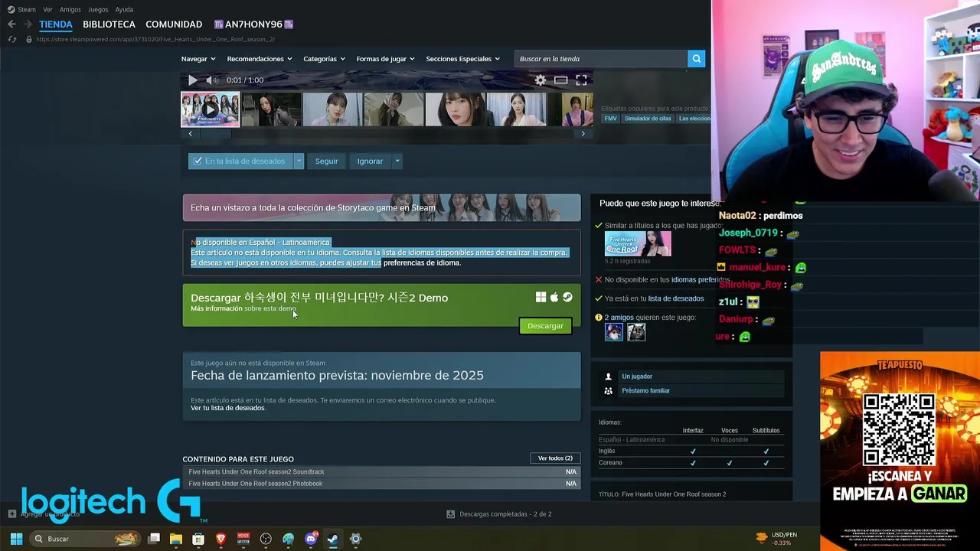Click the Un jugador feature icon

click(609, 377)
